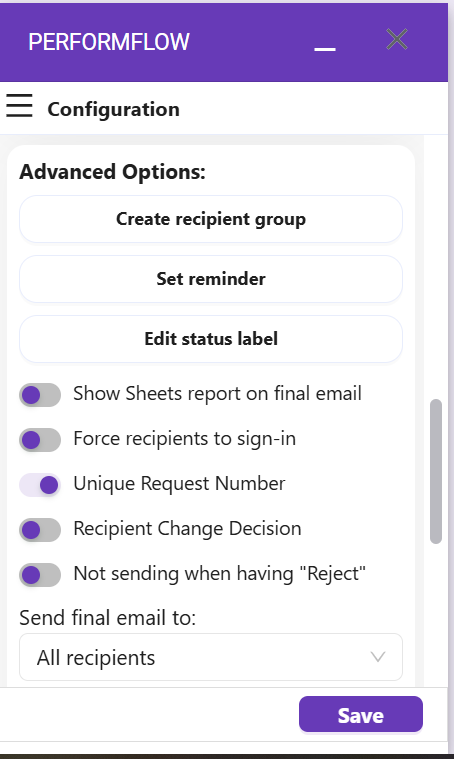
Task: Open the Set reminder option
Action: [x=211, y=279]
